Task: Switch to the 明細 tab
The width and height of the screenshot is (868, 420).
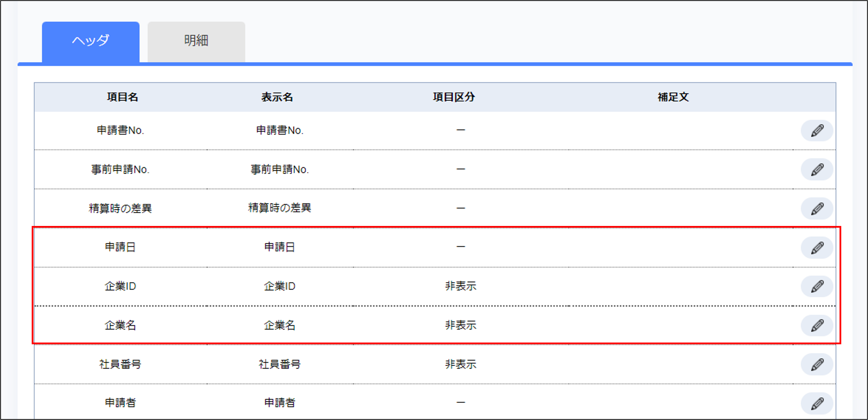Action: [x=196, y=41]
